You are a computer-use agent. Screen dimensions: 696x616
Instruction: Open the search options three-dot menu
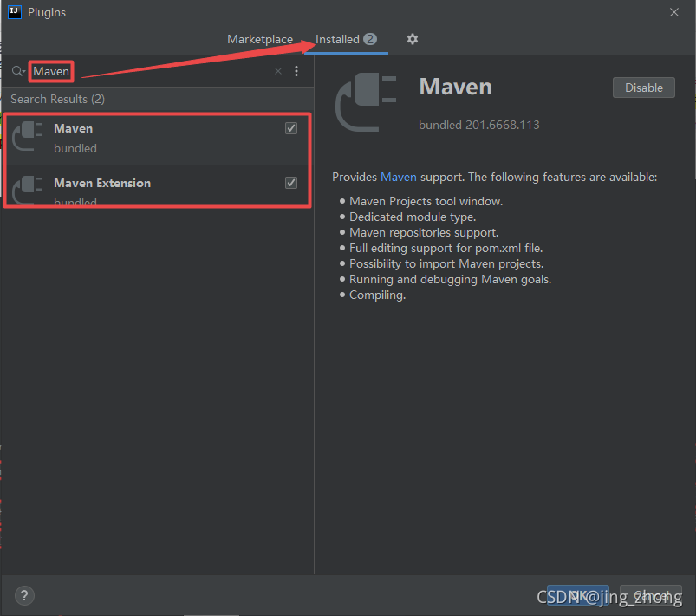point(296,71)
